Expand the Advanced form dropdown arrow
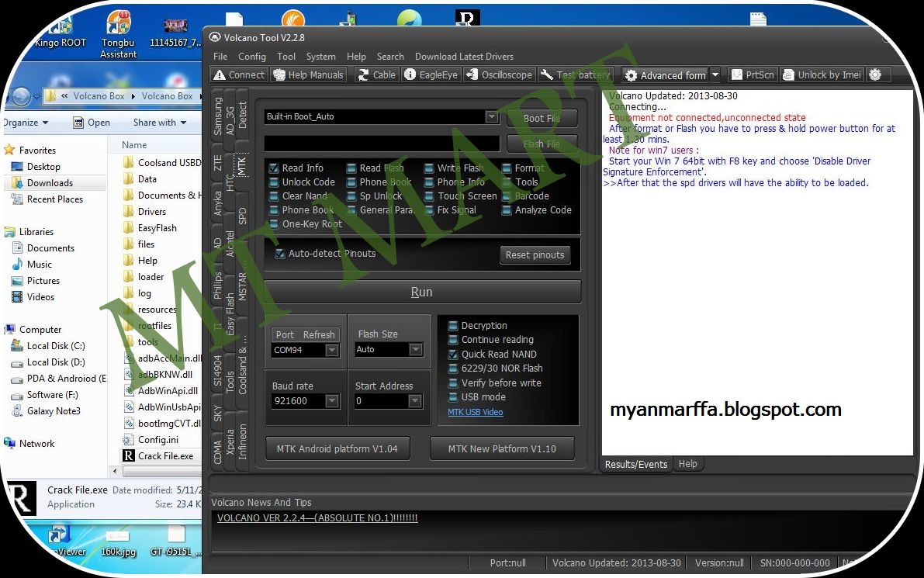 coord(715,74)
